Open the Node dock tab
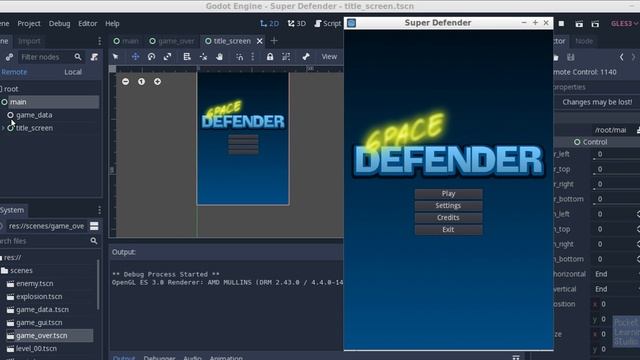This screenshot has width=640, height=360. click(x=584, y=41)
